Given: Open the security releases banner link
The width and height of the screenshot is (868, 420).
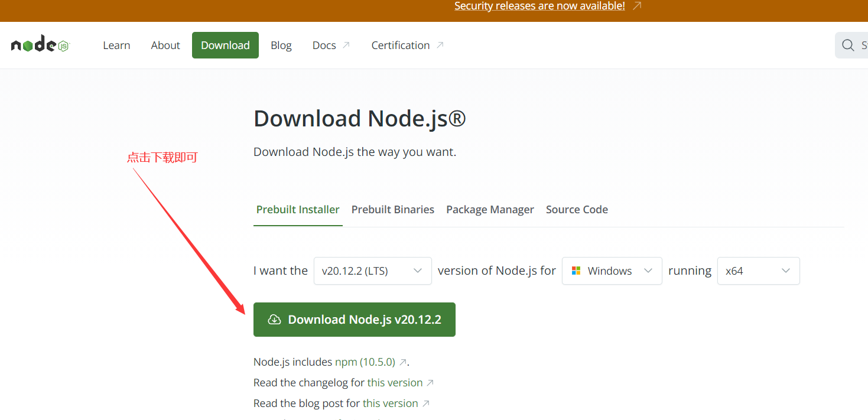Looking at the screenshot, I should tap(539, 6).
